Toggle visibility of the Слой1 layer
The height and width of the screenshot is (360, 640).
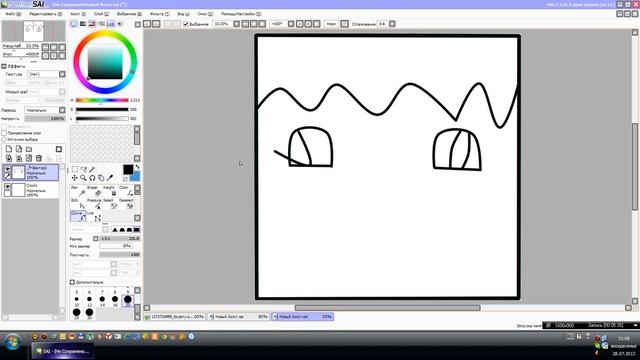coord(7,187)
